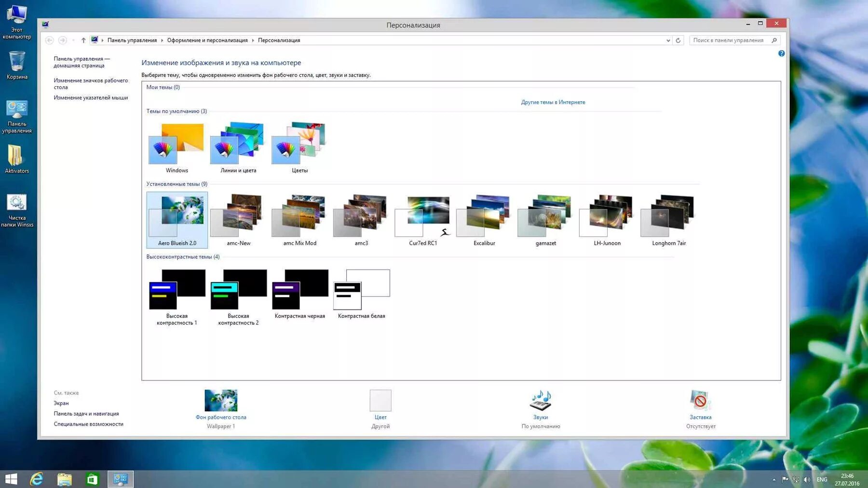This screenshot has height=488, width=868.
Task: Open the Заставка screensaver settings
Action: point(701,409)
